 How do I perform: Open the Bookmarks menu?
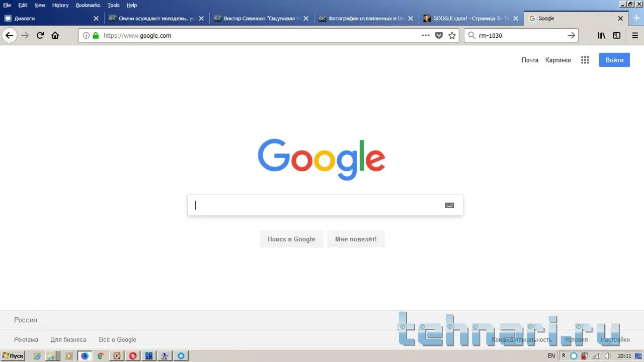pyautogui.click(x=88, y=5)
